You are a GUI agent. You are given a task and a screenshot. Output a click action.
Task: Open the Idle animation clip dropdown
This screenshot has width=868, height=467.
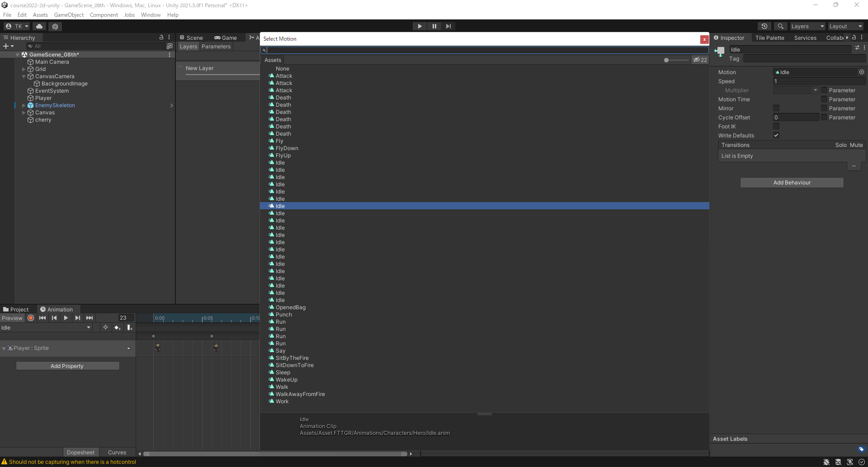(46, 328)
